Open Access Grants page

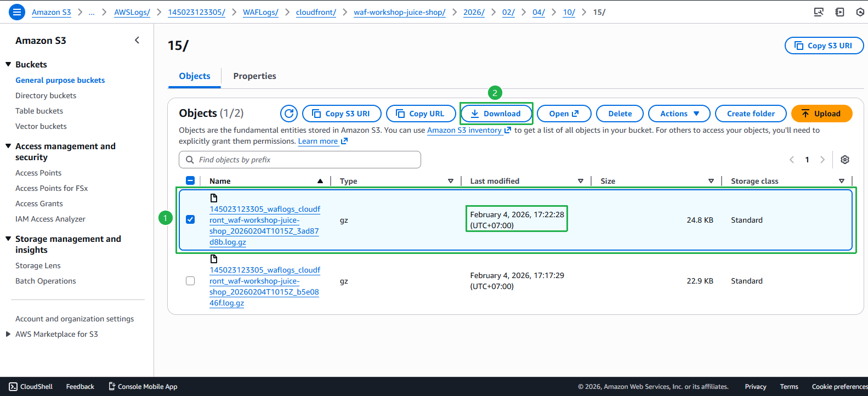click(x=39, y=203)
